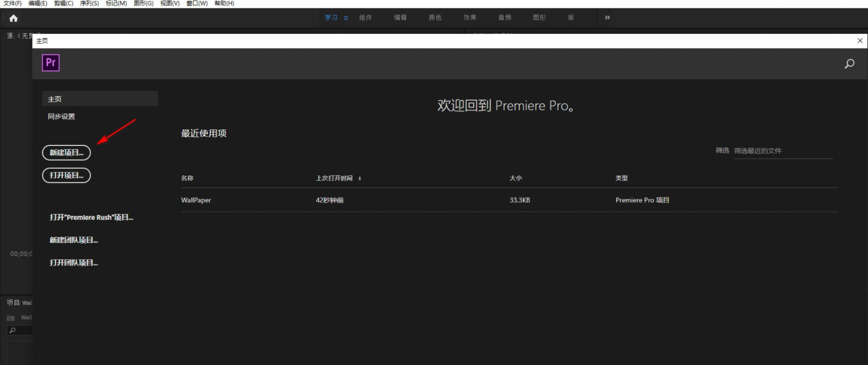Click the project panel search icon
868x365 pixels.
click(x=13, y=330)
